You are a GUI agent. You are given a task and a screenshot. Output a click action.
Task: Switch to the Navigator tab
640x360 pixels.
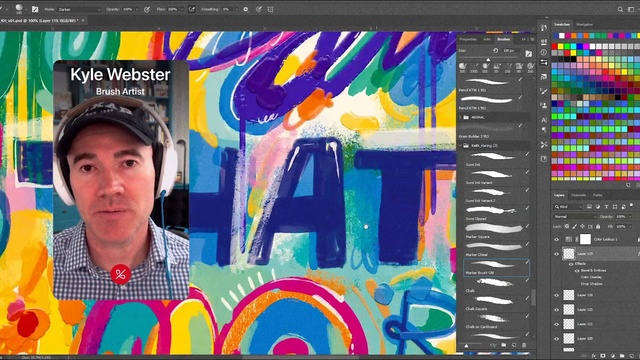[x=584, y=25]
